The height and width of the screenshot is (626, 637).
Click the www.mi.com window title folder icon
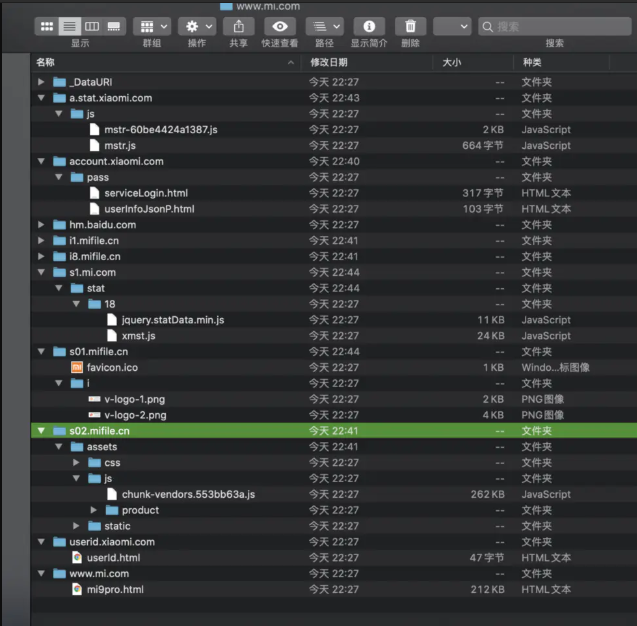pos(226,6)
